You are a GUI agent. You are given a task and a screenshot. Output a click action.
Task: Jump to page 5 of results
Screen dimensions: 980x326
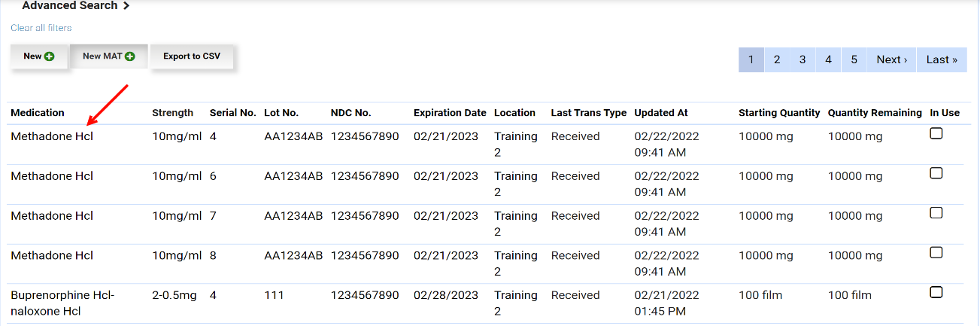tap(854, 59)
